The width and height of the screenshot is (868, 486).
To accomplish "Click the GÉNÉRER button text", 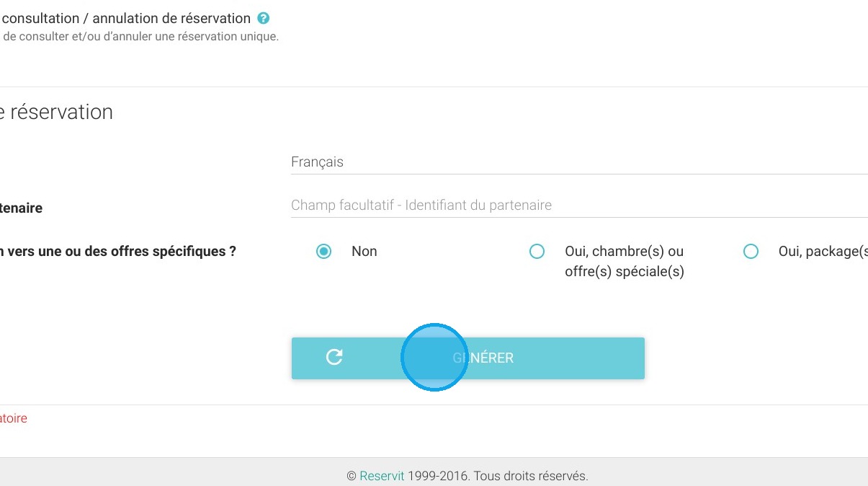I will coord(483,358).
